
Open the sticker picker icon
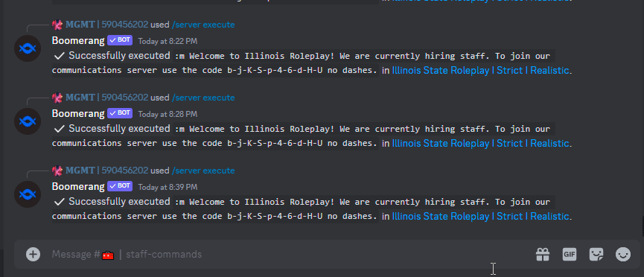point(596,255)
